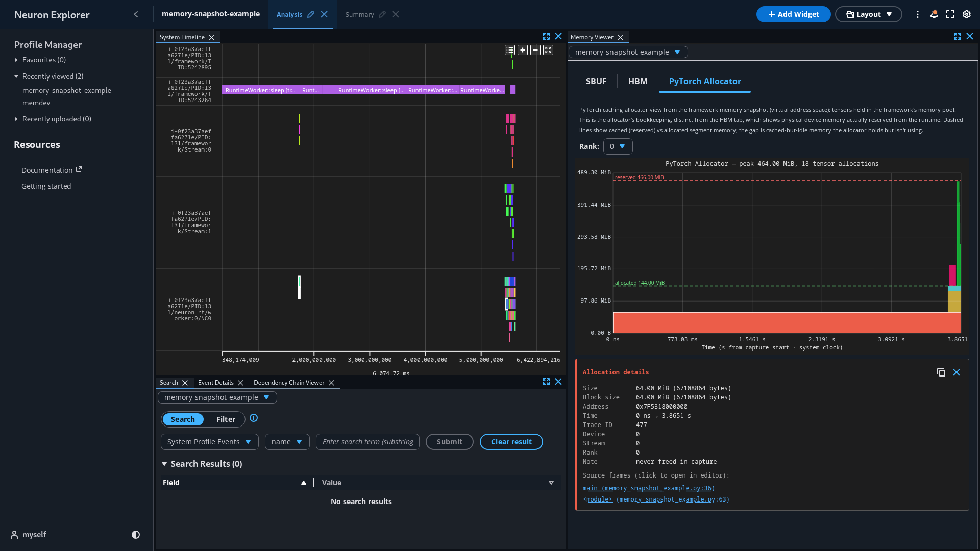Viewport: 980px width, 551px height.
Task: Toggle dark/light theme contrast icon
Action: [x=136, y=535]
